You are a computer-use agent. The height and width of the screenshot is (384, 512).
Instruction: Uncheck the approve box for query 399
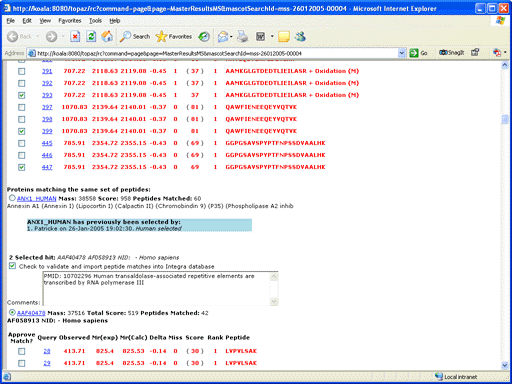pyautogui.click(x=22, y=131)
